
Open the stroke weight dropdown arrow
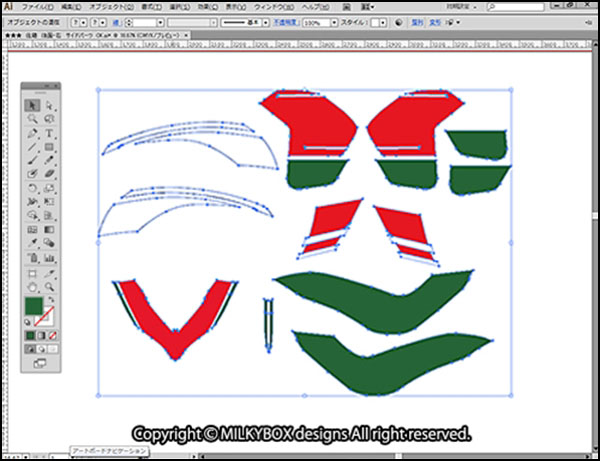coord(160,23)
